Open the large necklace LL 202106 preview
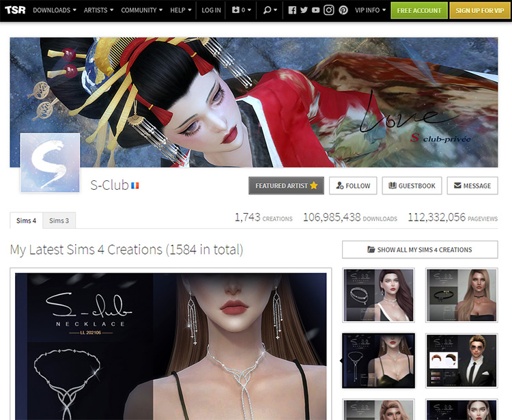The height and width of the screenshot is (420, 512). [171, 346]
